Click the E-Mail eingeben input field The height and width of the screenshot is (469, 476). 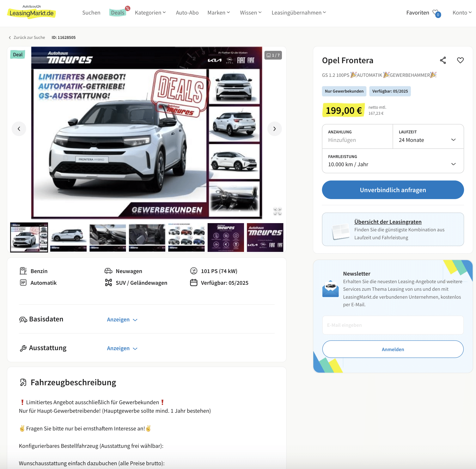(393, 325)
